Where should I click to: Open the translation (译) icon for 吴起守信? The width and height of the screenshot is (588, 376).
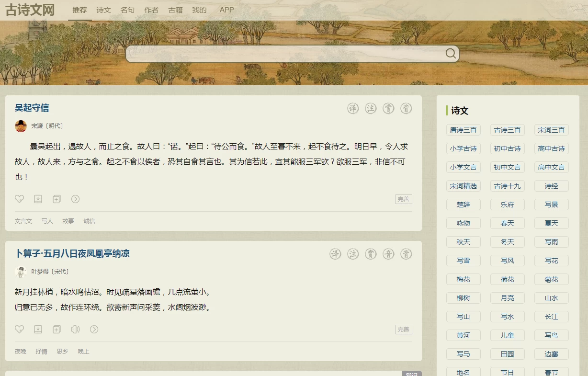tap(353, 108)
